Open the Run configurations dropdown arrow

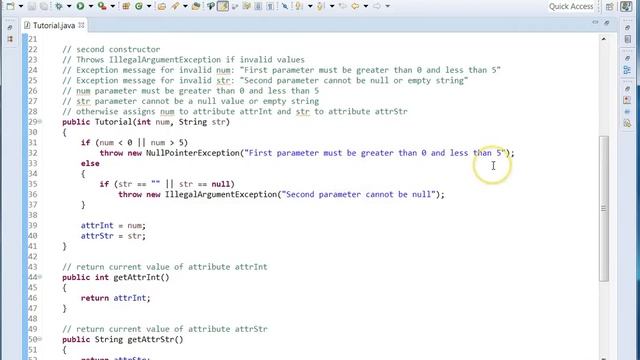pos(91,6)
